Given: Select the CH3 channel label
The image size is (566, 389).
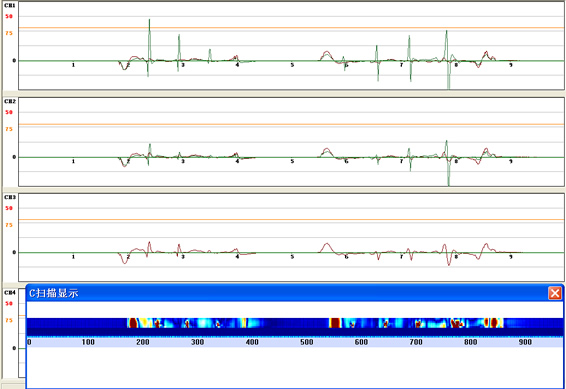Looking at the screenshot, I should [10, 197].
